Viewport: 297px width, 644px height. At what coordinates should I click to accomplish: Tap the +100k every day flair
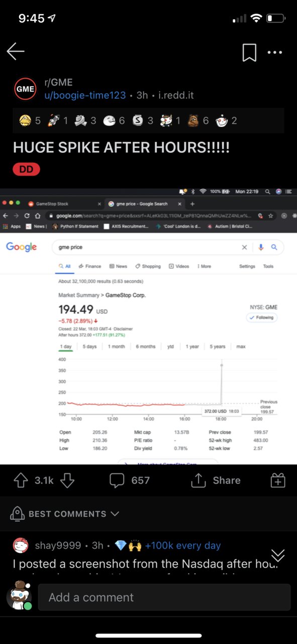[x=183, y=545]
